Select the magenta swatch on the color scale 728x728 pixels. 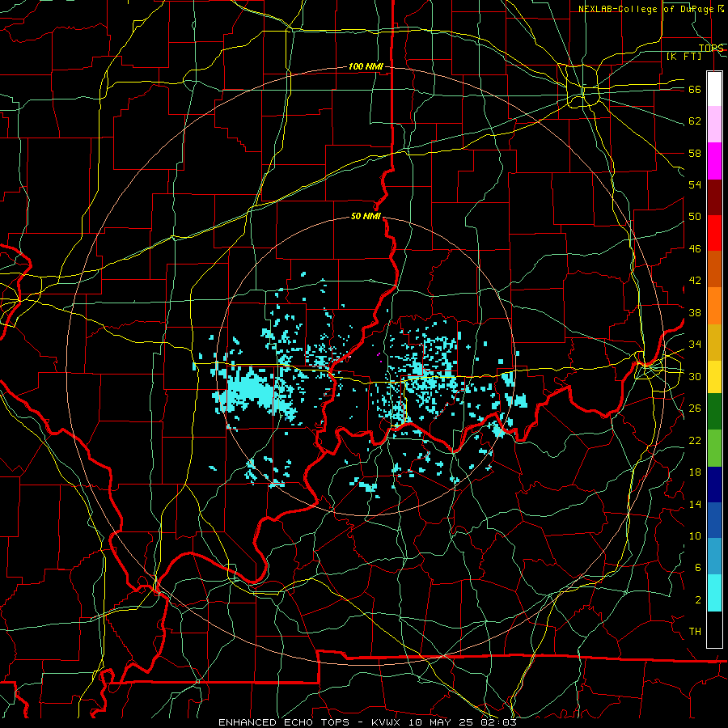pos(714,161)
